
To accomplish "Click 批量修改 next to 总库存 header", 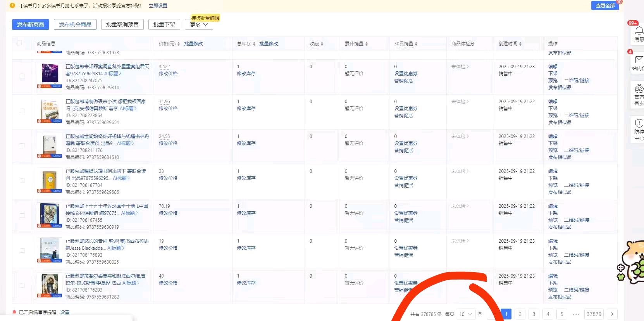I will coord(269,44).
